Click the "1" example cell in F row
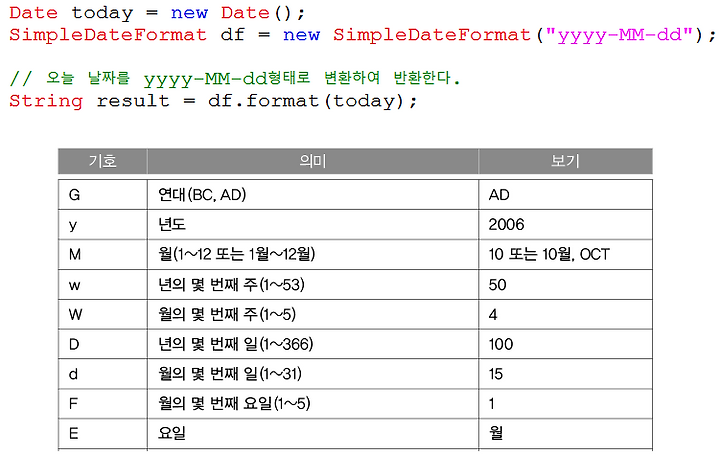Image resolution: width=720 pixels, height=455 pixels. [x=565, y=404]
